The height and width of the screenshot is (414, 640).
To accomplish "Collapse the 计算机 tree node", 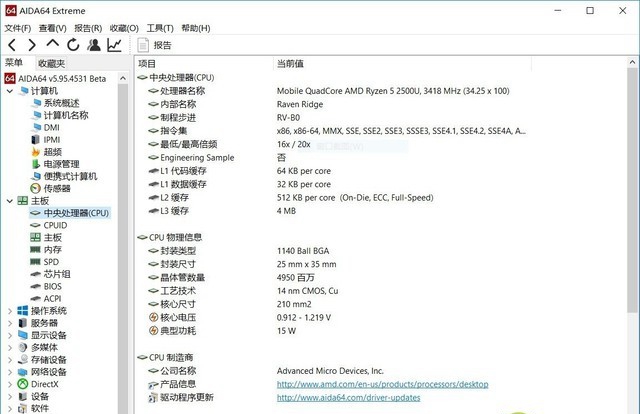I will [x=10, y=91].
